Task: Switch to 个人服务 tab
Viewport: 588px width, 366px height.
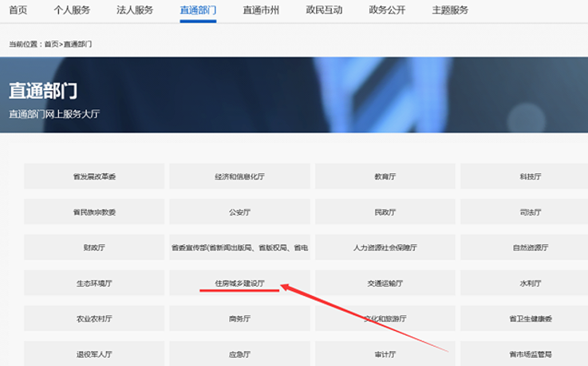Action: tap(72, 10)
